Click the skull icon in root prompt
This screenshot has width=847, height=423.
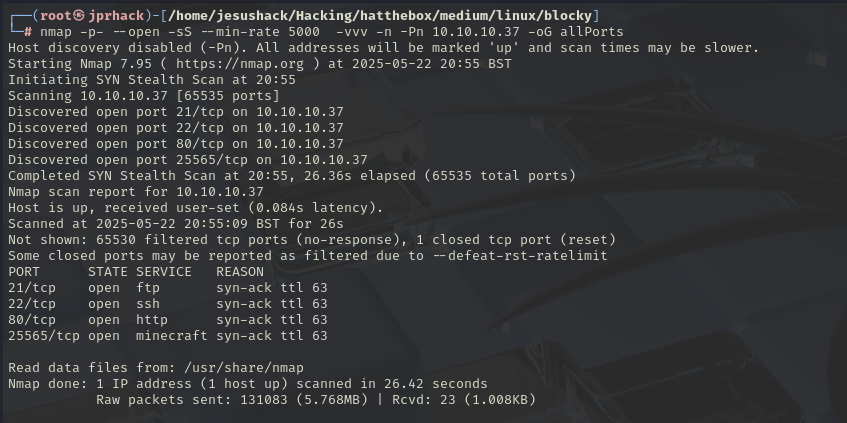pos(79,16)
